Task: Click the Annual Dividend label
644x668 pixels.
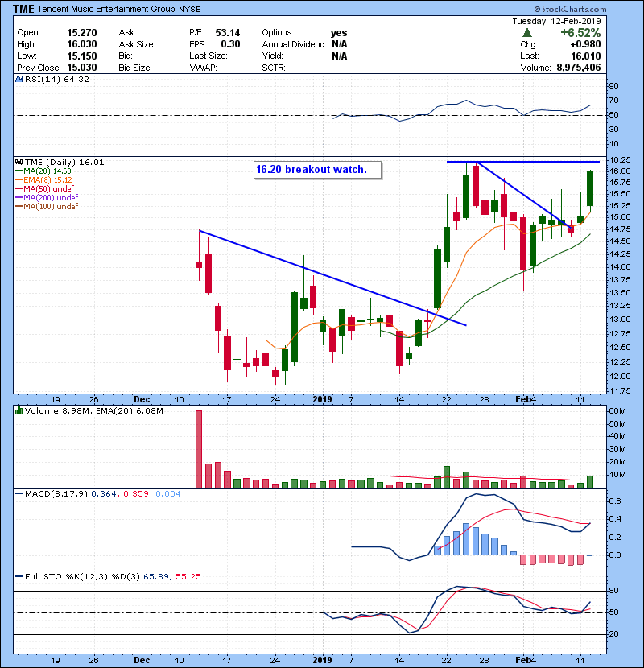Action: pyautogui.click(x=294, y=44)
